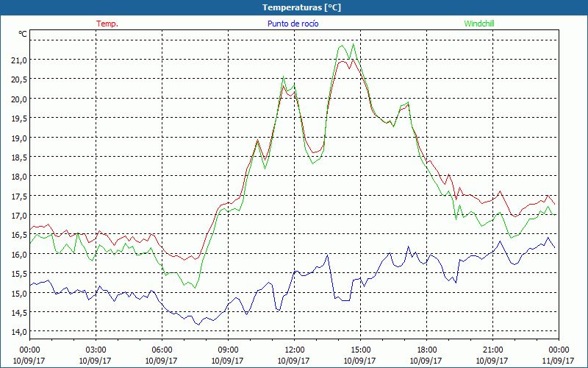This screenshot has width=588, height=368.
Task: Click the 21:00 time axis label
Action: coord(492,350)
